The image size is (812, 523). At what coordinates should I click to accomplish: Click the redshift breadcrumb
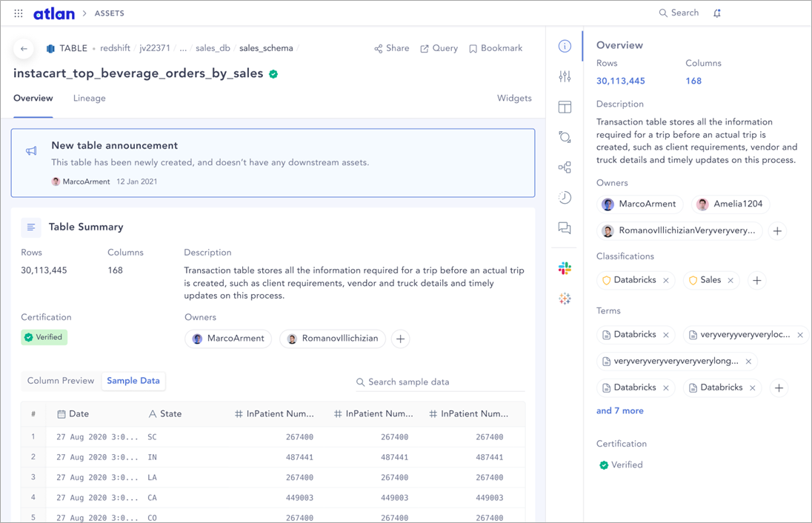click(115, 48)
